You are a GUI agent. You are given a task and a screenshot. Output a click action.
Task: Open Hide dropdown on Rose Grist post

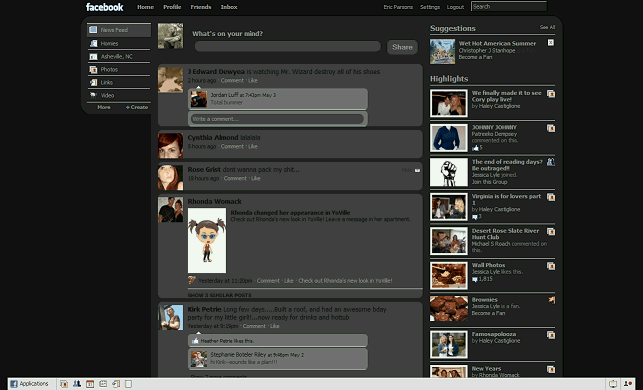click(x=417, y=170)
